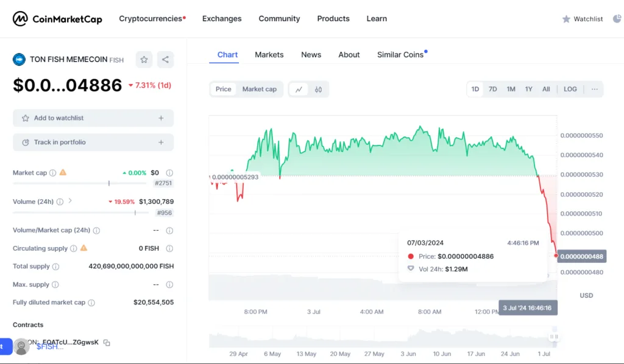Click the historical mini chart overview
The height and width of the screenshot is (364, 624).
coord(383,337)
